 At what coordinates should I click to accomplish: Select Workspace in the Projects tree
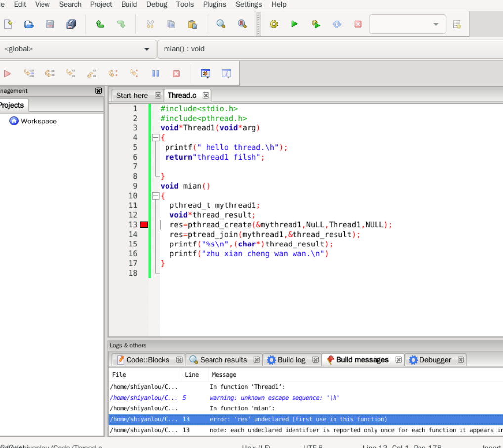(39, 121)
